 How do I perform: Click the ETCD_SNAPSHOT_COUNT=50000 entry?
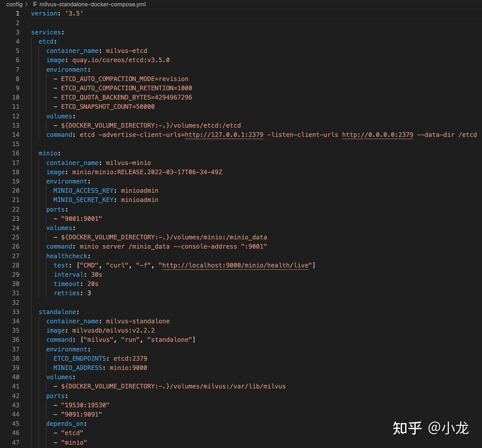pos(108,107)
